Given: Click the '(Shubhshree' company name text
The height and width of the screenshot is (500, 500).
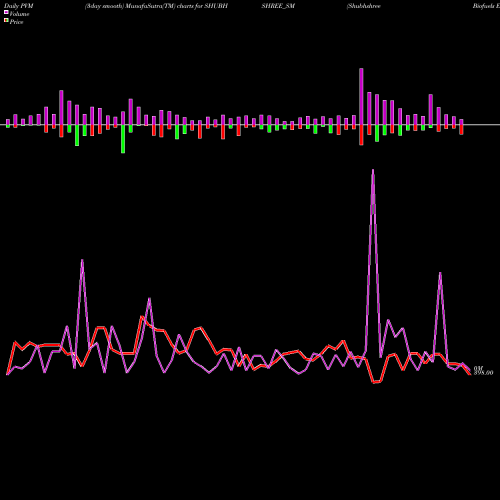Looking at the screenshot, I should click(363, 6).
